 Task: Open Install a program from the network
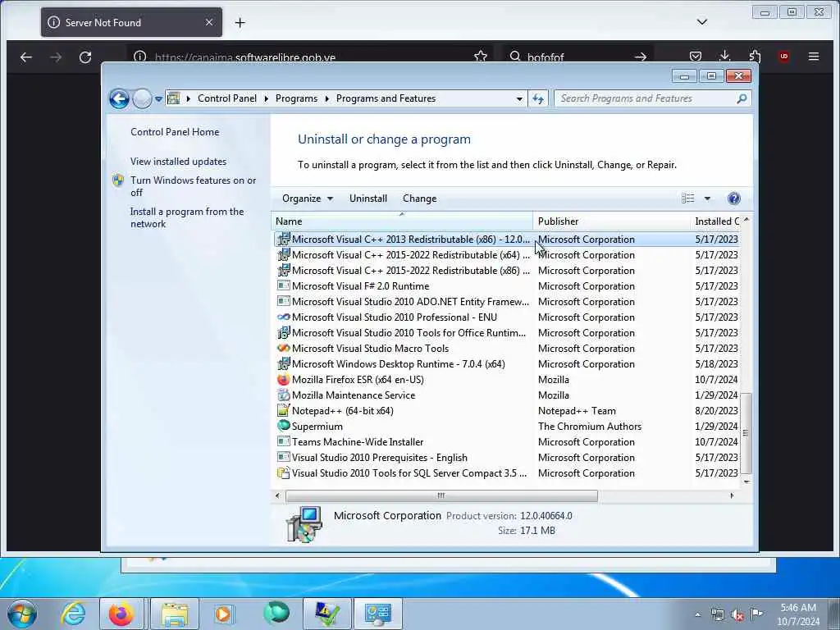(x=187, y=217)
